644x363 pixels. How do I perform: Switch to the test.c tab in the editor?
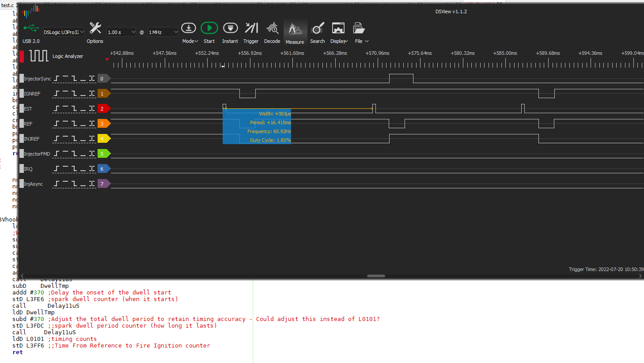[x=7, y=5]
